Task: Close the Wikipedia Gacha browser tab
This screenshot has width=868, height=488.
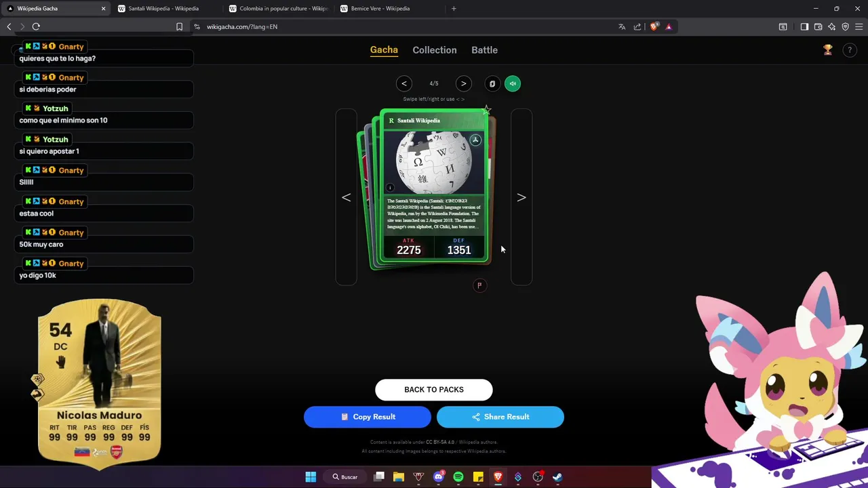Action: pyautogui.click(x=103, y=9)
